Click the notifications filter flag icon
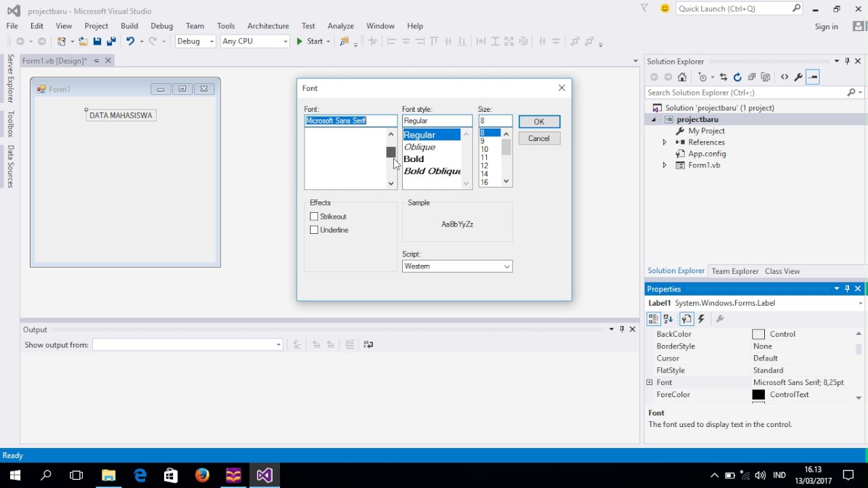The image size is (868, 488). (644, 8)
